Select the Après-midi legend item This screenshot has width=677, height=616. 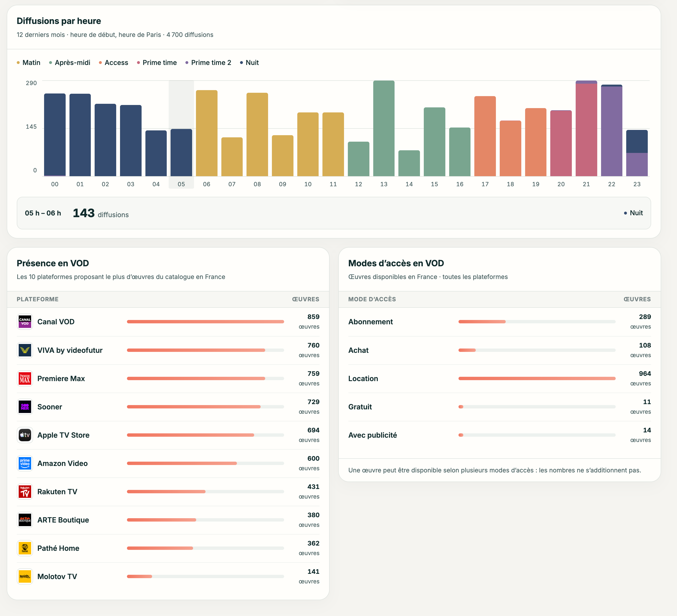(69, 63)
